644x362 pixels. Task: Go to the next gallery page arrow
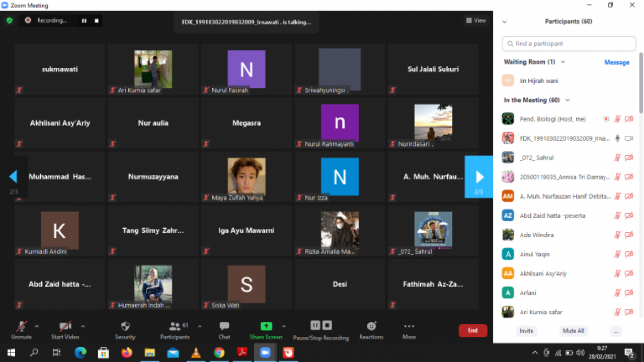click(479, 177)
